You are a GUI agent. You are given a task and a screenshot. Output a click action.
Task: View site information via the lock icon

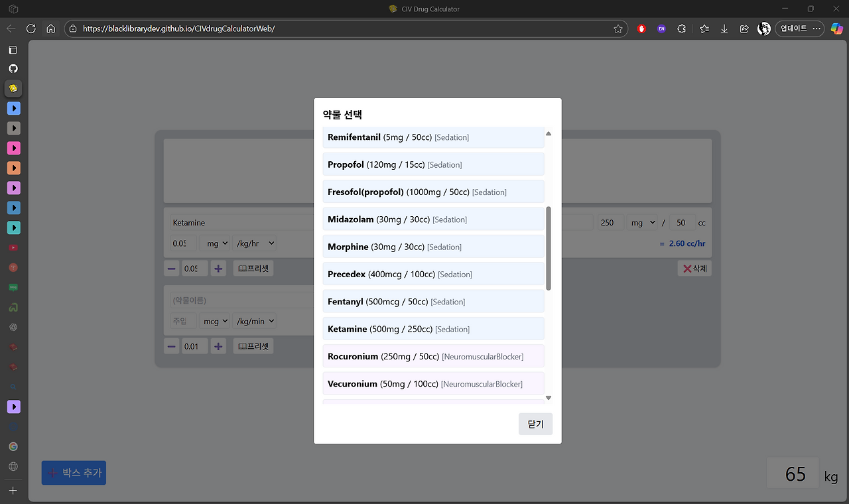72,29
